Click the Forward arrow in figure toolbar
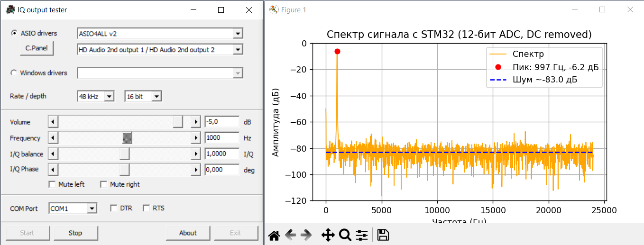 click(x=306, y=235)
